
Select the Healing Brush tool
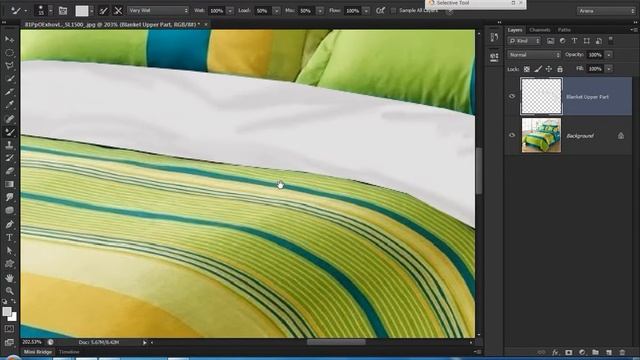tap(9, 119)
